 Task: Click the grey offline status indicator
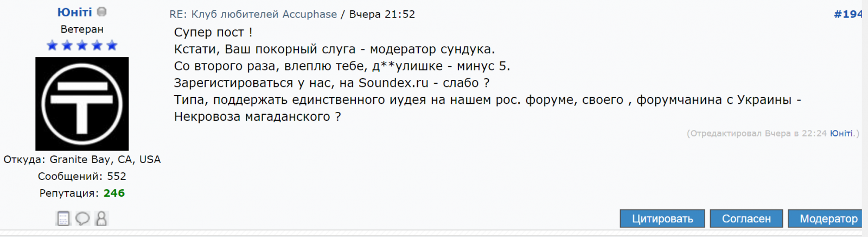point(101,11)
